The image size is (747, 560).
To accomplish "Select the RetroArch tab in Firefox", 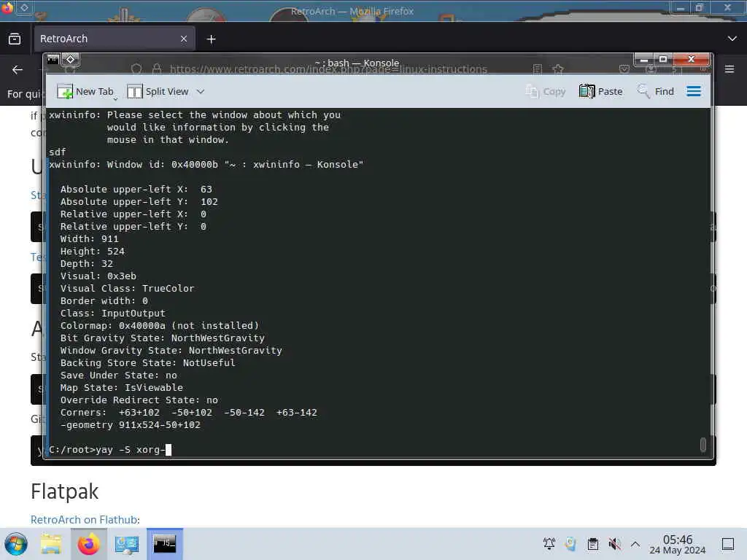I will 114,39.
